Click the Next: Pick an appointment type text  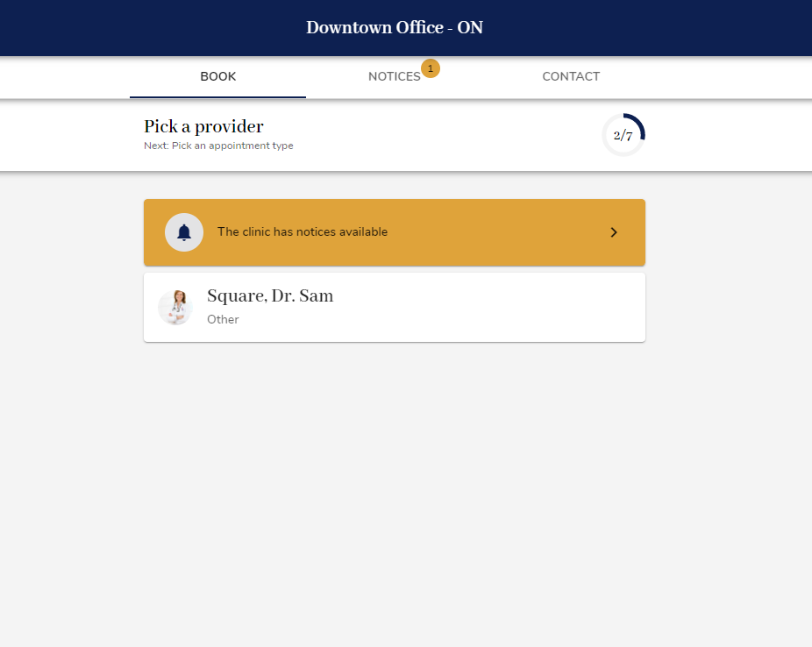click(217, 146)
